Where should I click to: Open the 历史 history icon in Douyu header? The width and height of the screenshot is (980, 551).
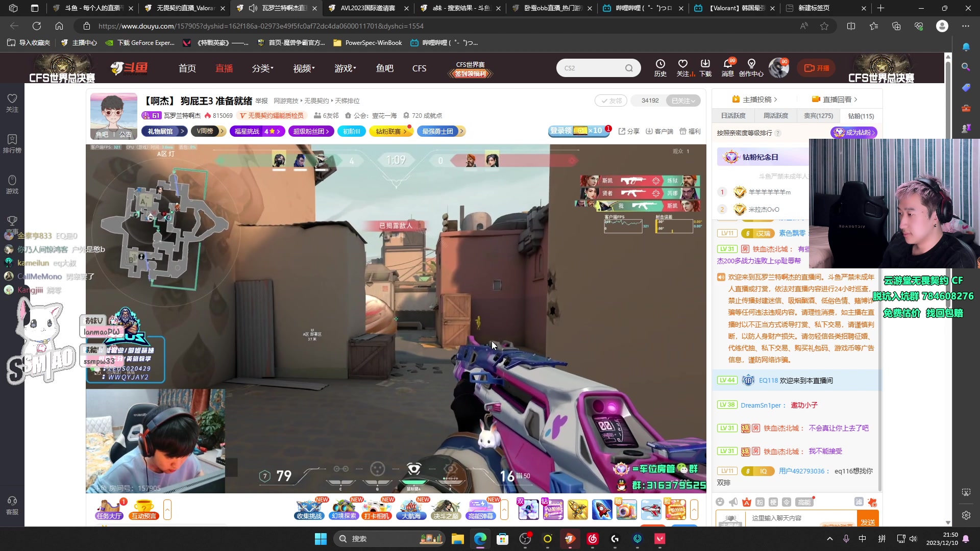[x=660, y=67]
